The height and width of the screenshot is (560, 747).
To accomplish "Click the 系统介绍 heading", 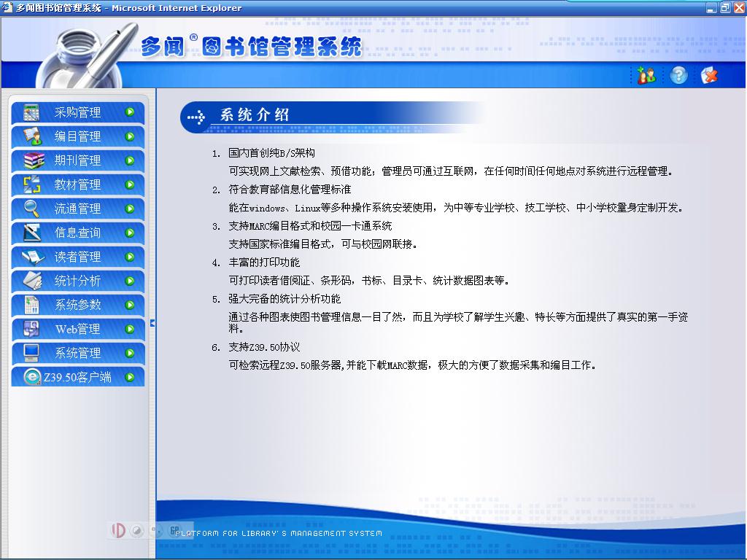I will pyautogui.click(x=254, y=114).
